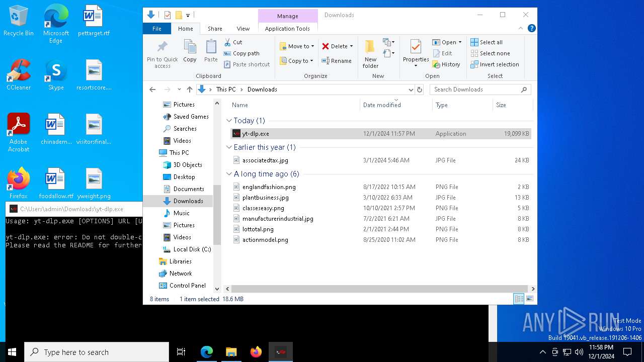Launch Firefox from the taskbar
Viewport: 644px width, 362px height.
click(256, 352)
